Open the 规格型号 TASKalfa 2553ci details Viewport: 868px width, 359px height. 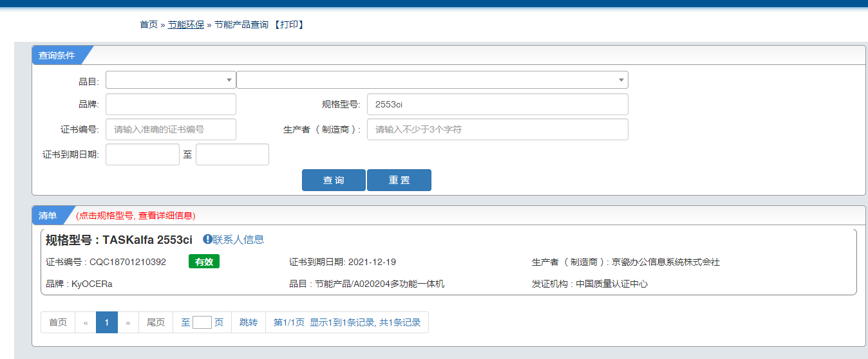tap(119, 240)
